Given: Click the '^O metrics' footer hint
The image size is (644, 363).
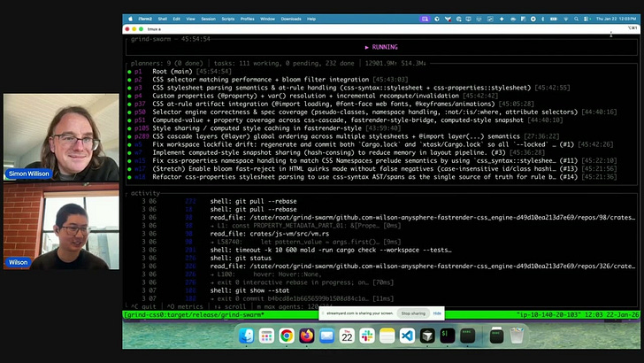Looking at the screenshot, I should [185, 306].
